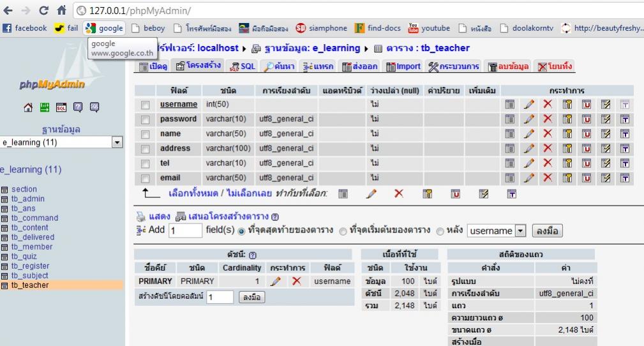Set primary key on name row

(x=567, y=134)
